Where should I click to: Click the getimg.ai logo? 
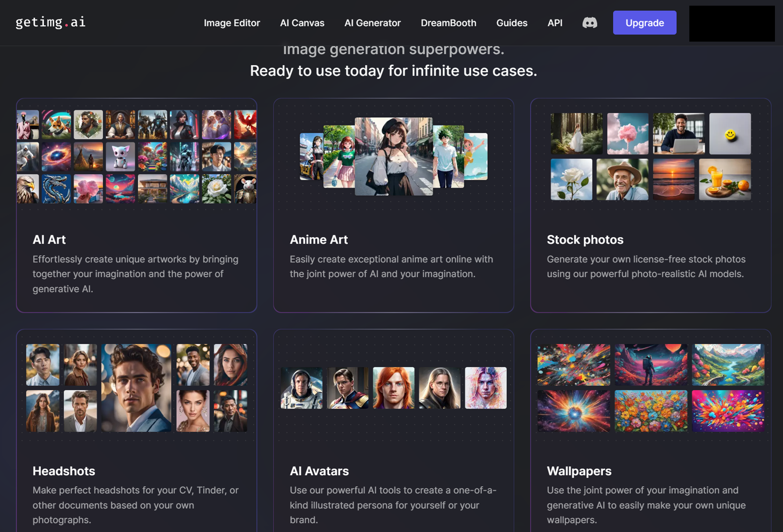(x=51, y=22)
